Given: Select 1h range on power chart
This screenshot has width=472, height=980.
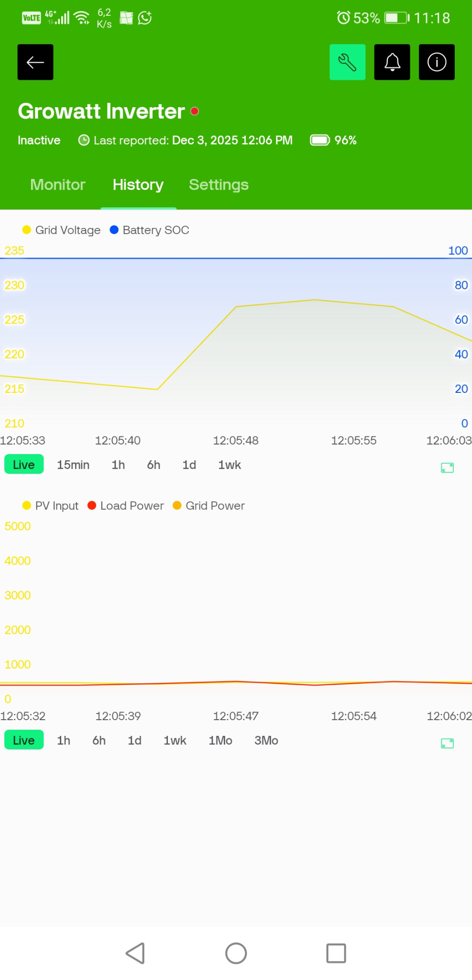Looking at the screenshot, I should tap(64, 740).
